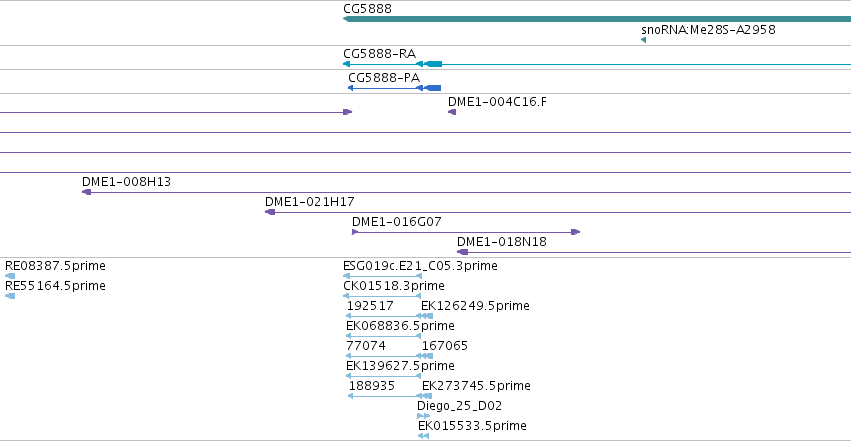Select the RE55164.5prime EST label
This screenshot has height=441, width=851.
(55, 286)
